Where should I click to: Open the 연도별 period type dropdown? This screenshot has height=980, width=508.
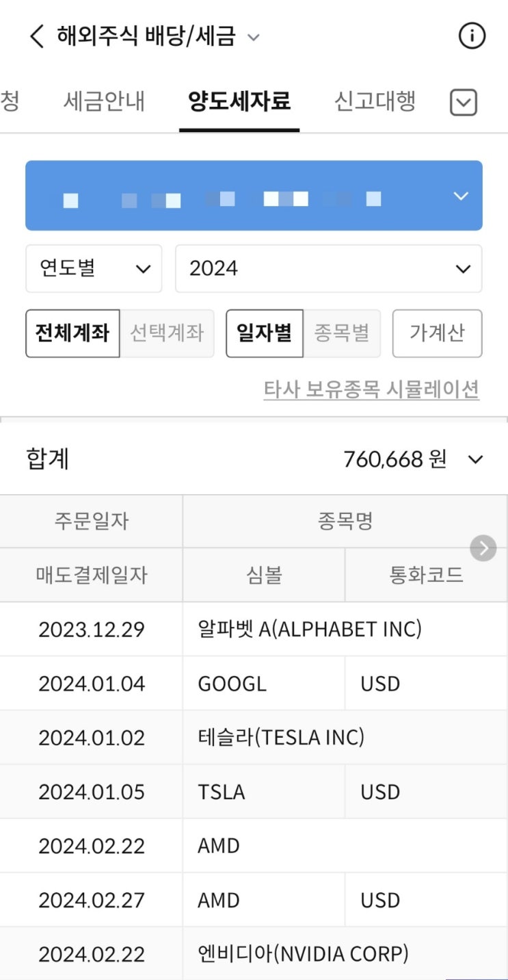pos(94,268)
